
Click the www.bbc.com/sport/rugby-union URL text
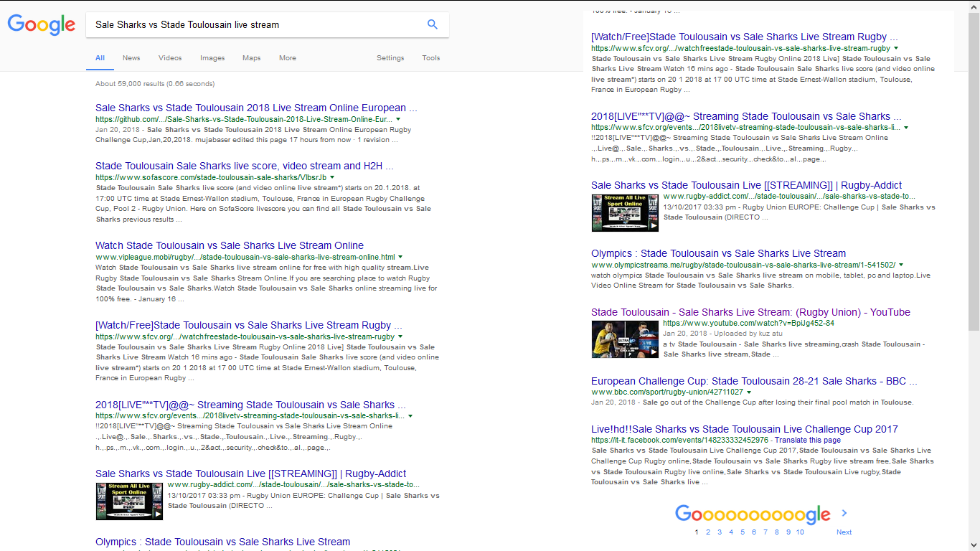click(x=667, y=392)
